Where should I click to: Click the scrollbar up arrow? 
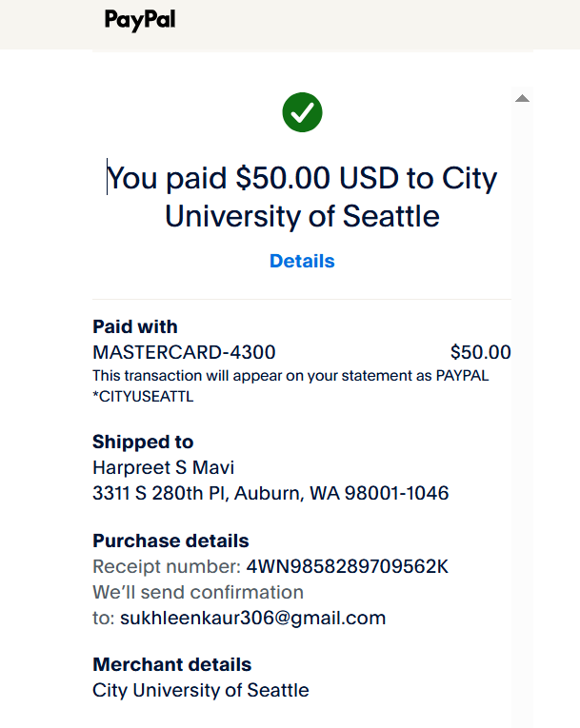(x=522, y=98)
